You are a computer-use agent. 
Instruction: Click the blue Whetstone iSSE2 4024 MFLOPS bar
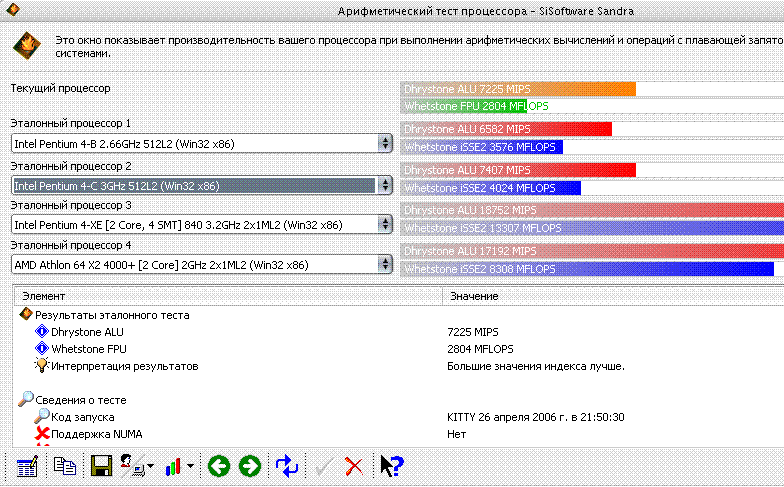pyautogui.click(x=490, y=188)
